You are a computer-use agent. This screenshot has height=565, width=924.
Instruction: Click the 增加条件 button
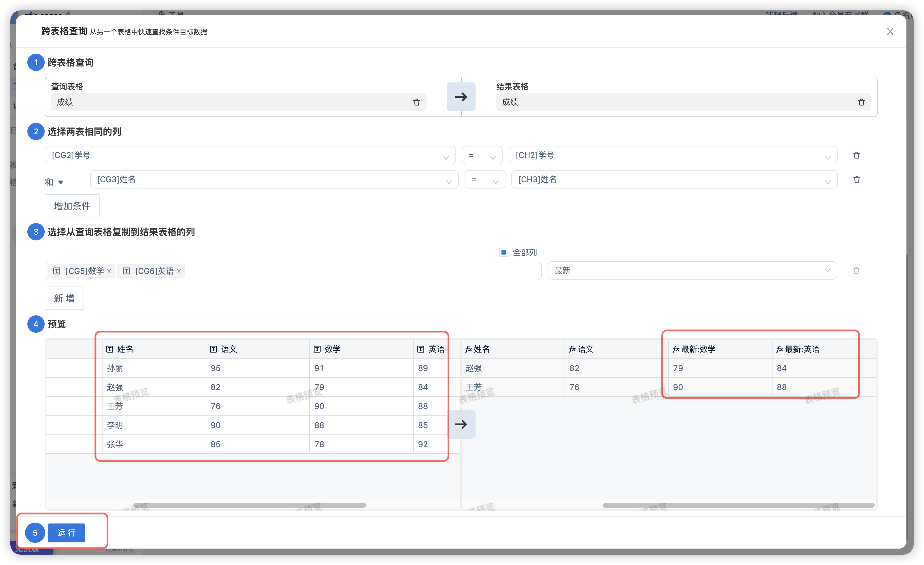point(72,206)
